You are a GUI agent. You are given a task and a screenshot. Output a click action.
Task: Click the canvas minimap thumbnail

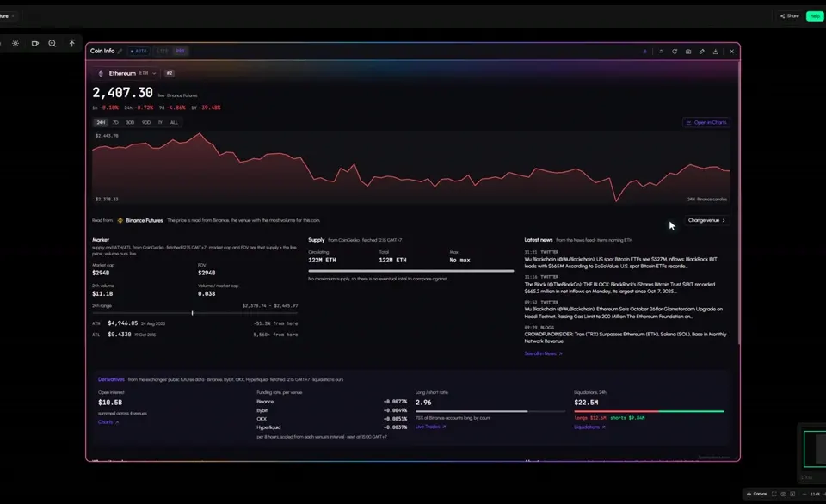pyautogui.click(x=815, y=449)
